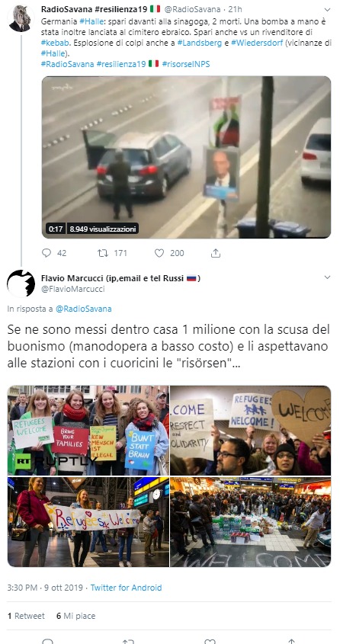Image resolution: width=340 pixels, height=644 pixels.
Task: Open RadioSavana's rhino avatar profile picture
Action: pos(21,18)
